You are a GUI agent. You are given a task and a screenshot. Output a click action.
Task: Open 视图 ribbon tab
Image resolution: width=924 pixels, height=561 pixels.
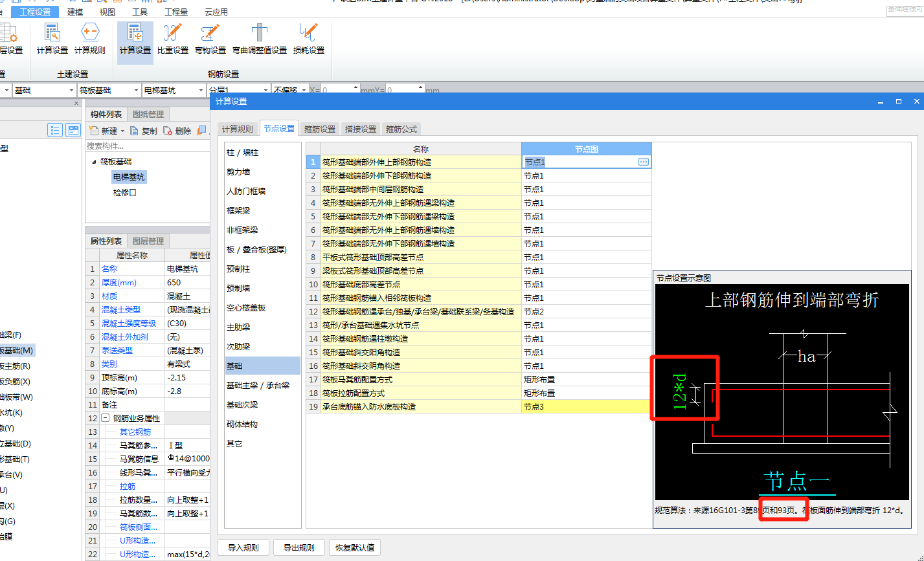point(107,12)
